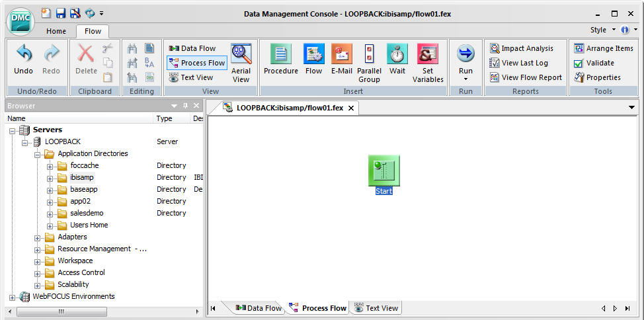
Task: Click the Browser horizontal scrollbar thumb
Action: (x=61, y=312)
